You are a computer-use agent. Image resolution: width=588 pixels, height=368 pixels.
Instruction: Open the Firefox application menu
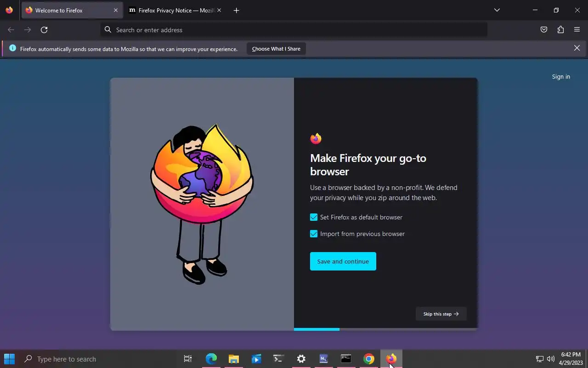click(577, 30)
